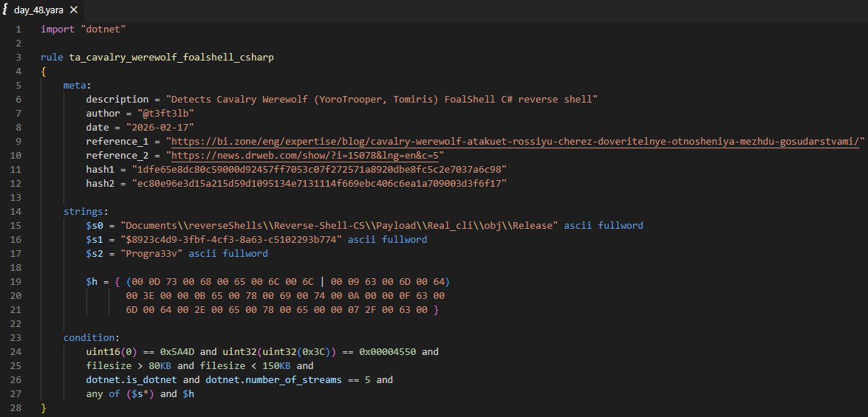Viewport: 868px width, 417px height.
Task: Click the condition: section keyword
Action: click(x=92, y=338)
